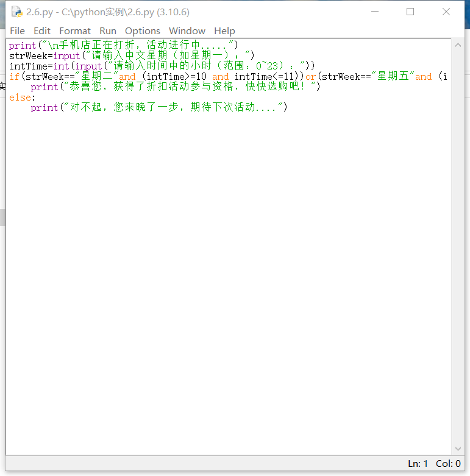The image size is (470, 476).
Task: Click intTime>=10 in the if condition
Action: point(177,77)
